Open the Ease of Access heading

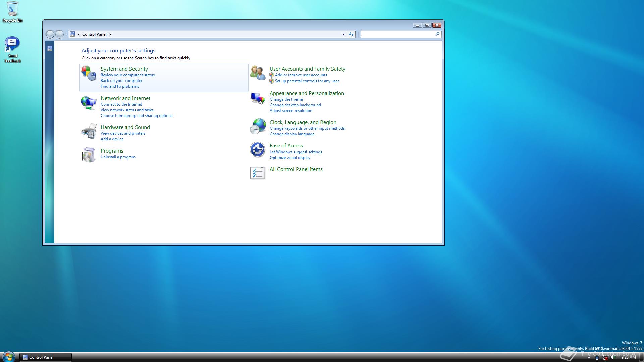point(286,145)
